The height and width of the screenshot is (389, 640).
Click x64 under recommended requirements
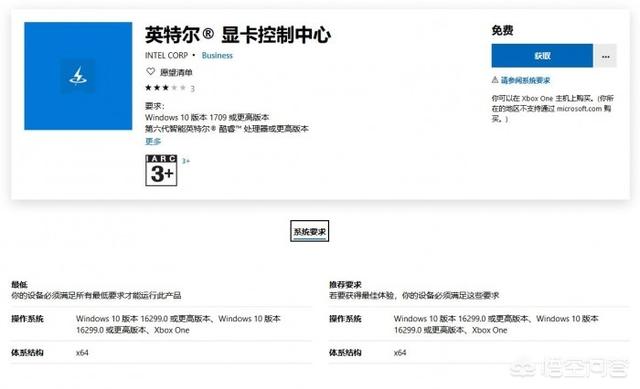pos(400,353)
